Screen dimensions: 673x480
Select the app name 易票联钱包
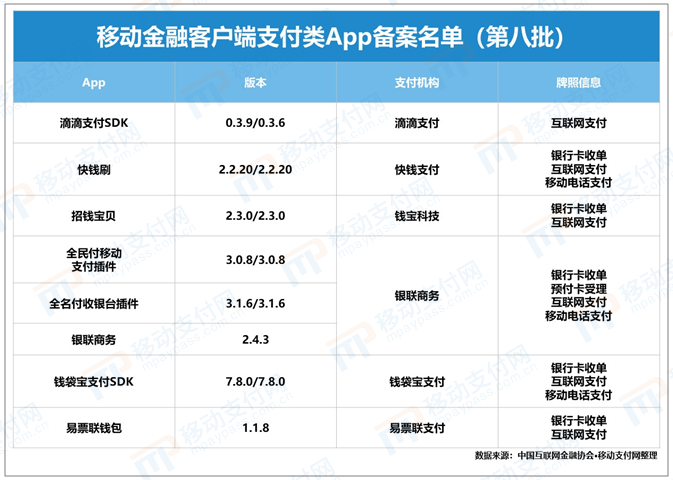click(x=94, y=428)
